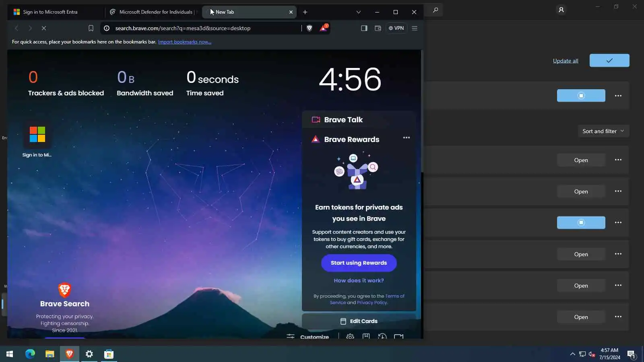Screen dimensions: 644x362
Task: Expand the Brave Rewards card header
Action: tap(352, 140)
